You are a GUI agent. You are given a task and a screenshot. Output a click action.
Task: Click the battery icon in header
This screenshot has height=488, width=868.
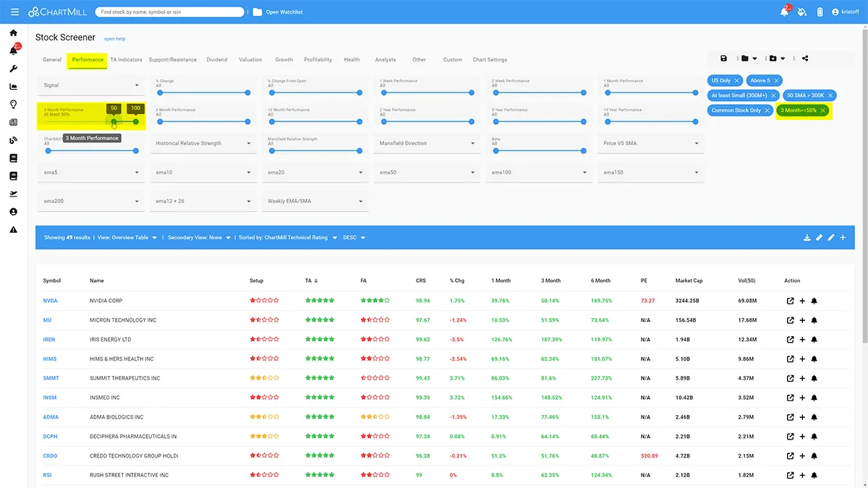(820, 12)
